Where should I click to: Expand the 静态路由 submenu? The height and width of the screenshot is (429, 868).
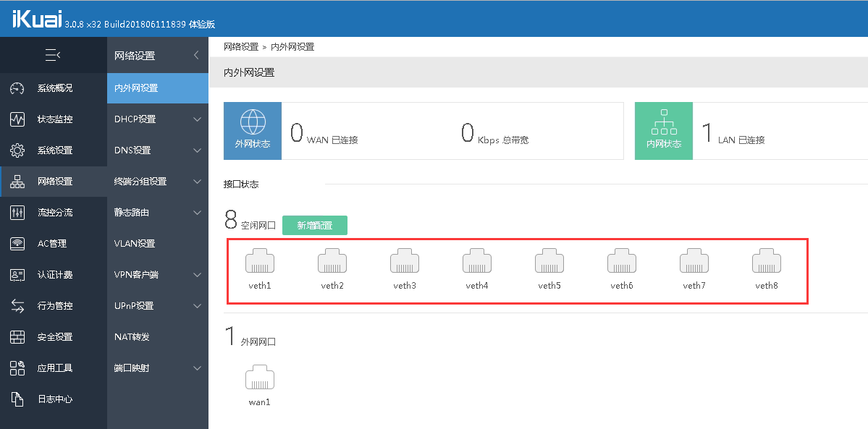pos(197,213)
